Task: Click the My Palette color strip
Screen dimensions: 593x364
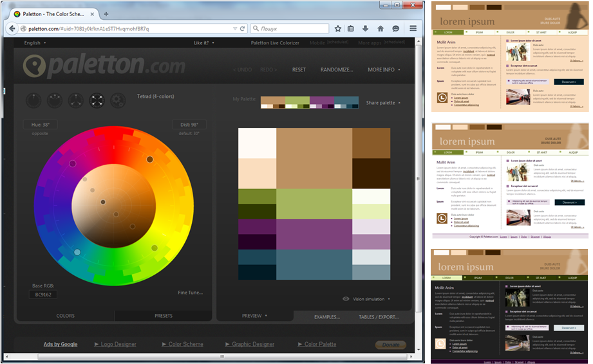Action: click(309, 102)
